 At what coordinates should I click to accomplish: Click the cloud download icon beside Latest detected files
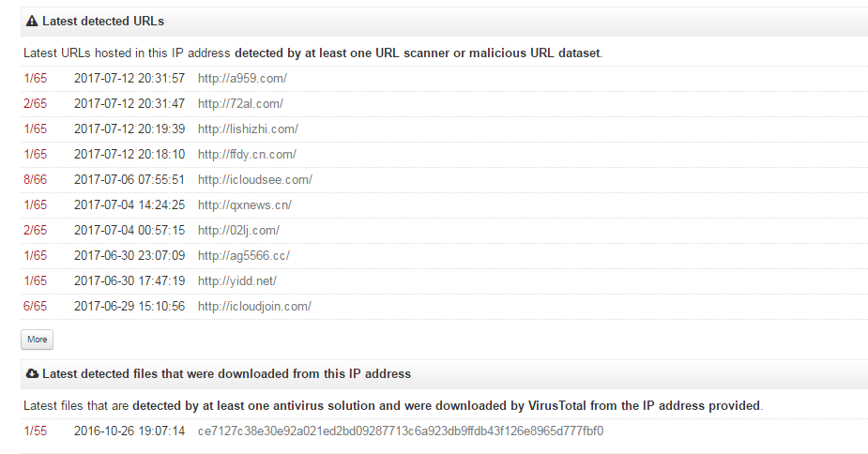click(33, 373)
